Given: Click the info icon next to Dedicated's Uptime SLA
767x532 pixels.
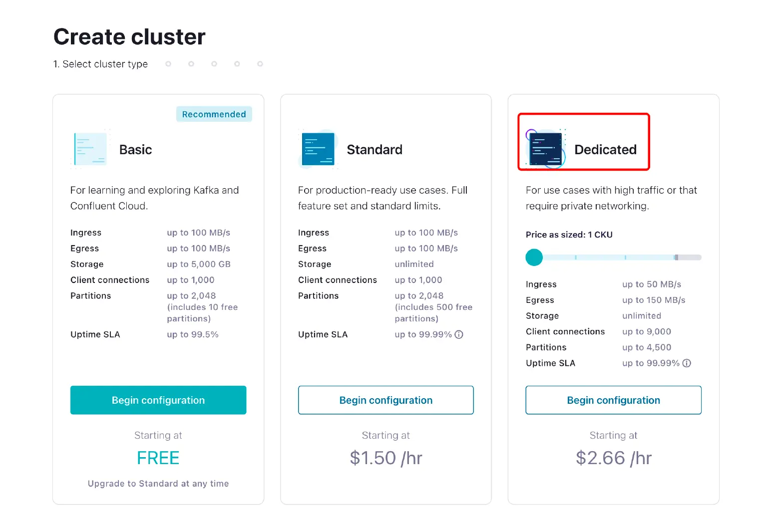Looking at the screenshot, I should (x=687, y=363).
